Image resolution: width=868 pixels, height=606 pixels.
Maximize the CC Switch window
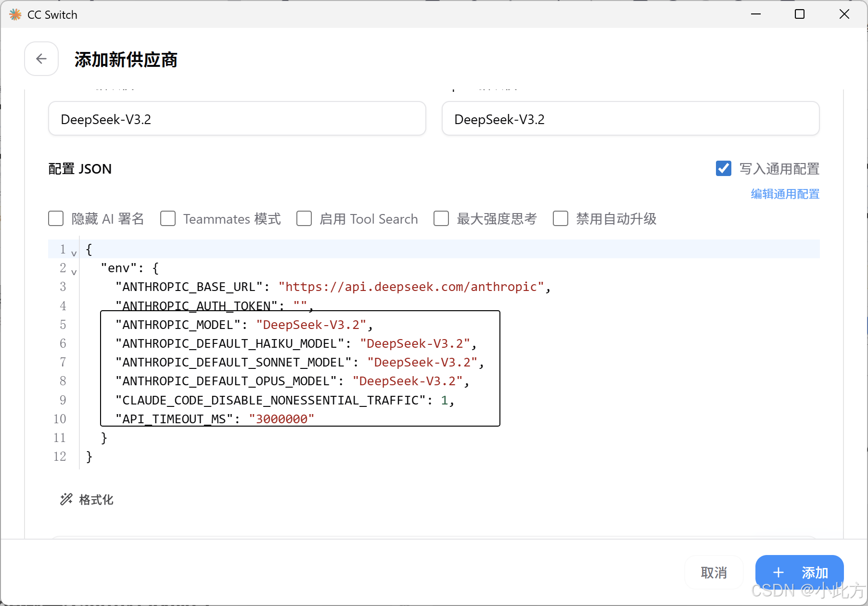point(800,14)
